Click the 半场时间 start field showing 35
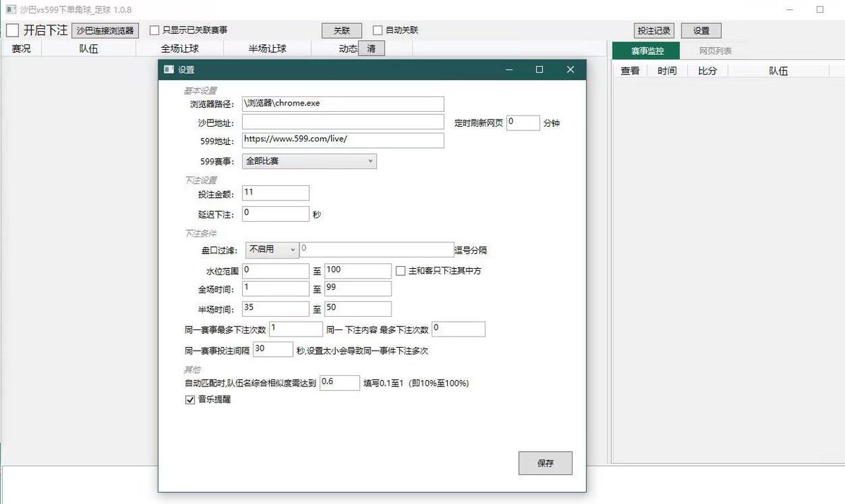 pyautogui.click(x=275, y=308)
